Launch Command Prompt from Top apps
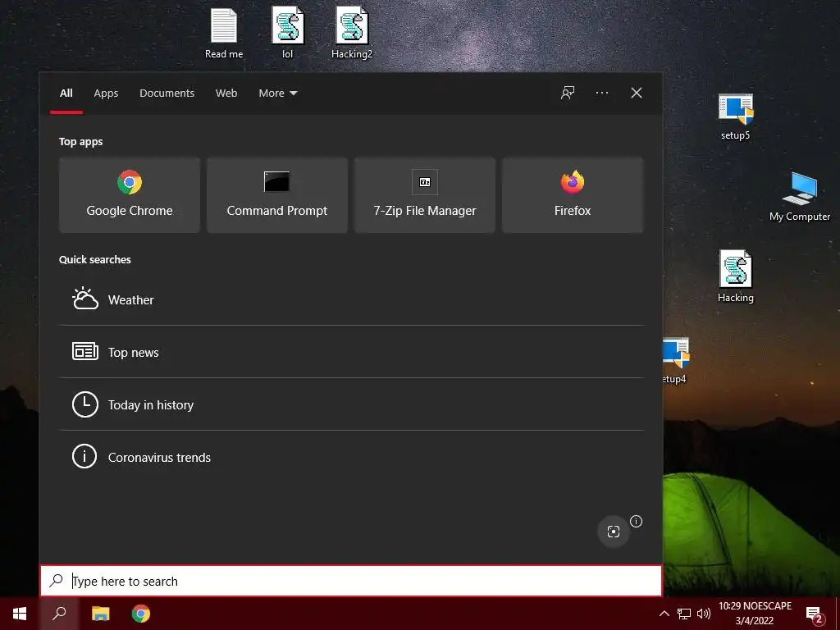Screen dimensions: 840x630 coord(277,195)
